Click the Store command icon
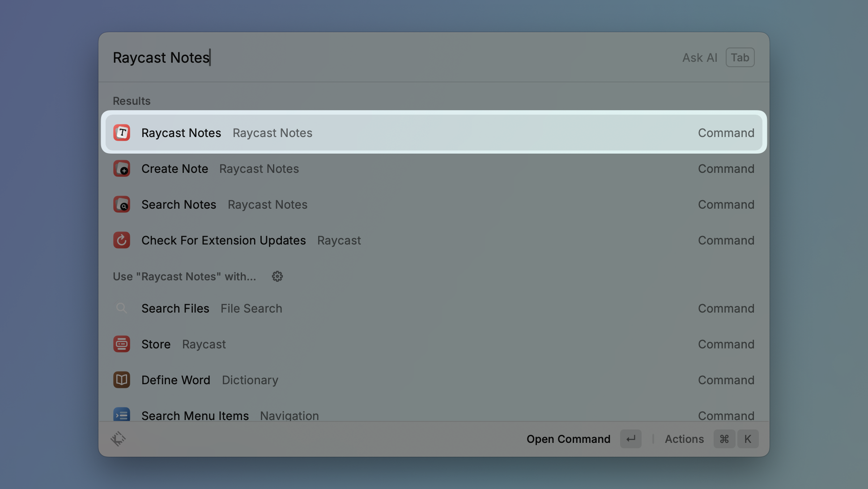The height and width of the screenshot is (489, 868). tap(122, 344)
